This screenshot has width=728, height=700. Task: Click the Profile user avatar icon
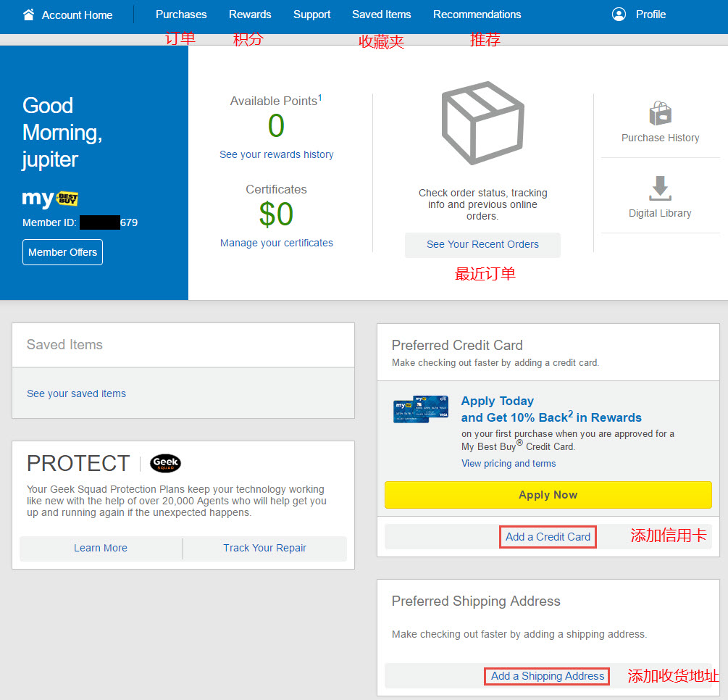click(x=619, y=14)
